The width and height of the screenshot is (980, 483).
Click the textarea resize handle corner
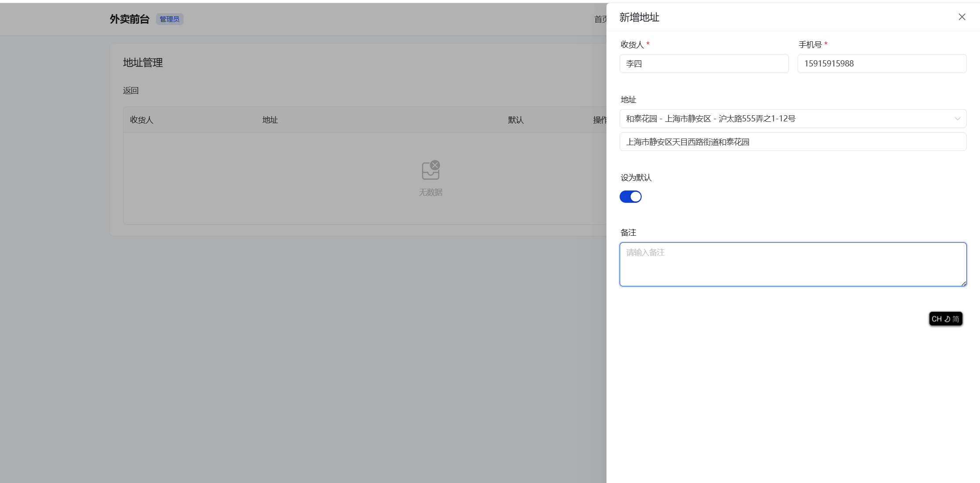click(964, 284)
